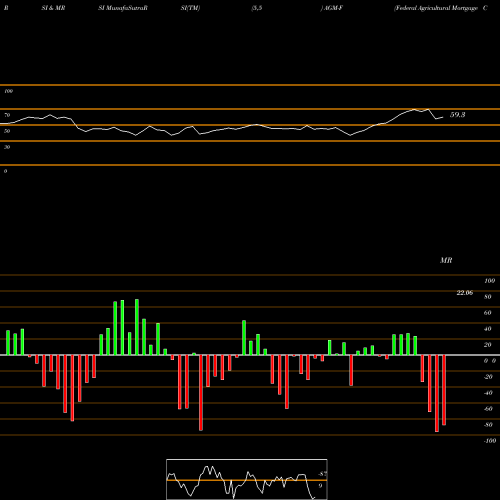The width and height of the screenshot is (500, 500).
Task: Click the 40 label on MR axis
Action: click(488, 329)
